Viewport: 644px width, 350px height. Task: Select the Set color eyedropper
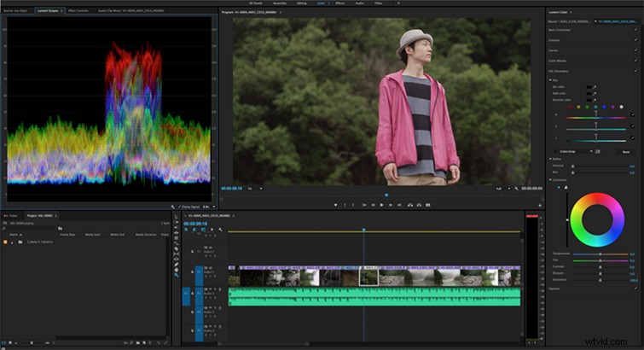[594, 87]
